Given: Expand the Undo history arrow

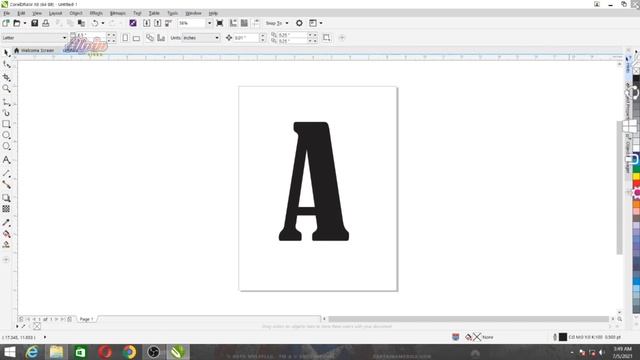Looking at the screenshot, I should point(102,23).
